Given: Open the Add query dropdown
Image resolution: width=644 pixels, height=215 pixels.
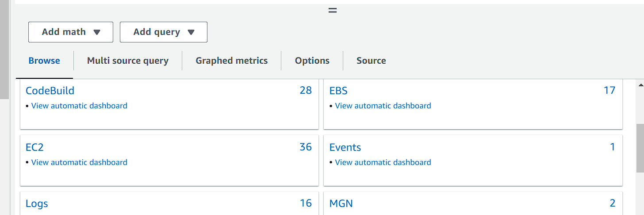Looking at the screenshot, I should [x=164, y=32].
